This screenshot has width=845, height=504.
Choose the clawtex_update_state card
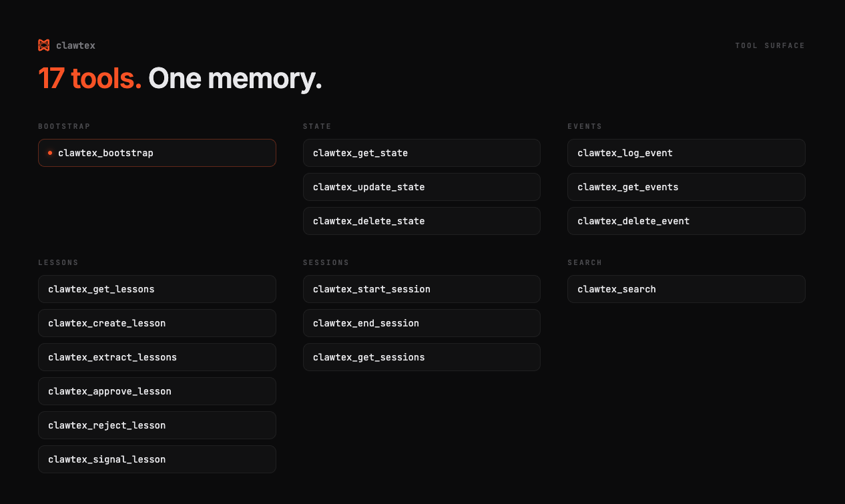tap(422, 187)
